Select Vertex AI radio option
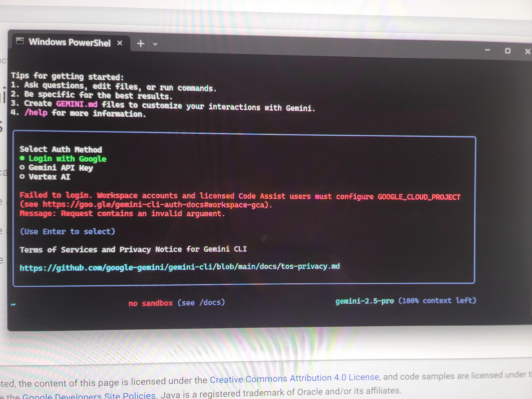532x399 pixels. click(45, 177)
